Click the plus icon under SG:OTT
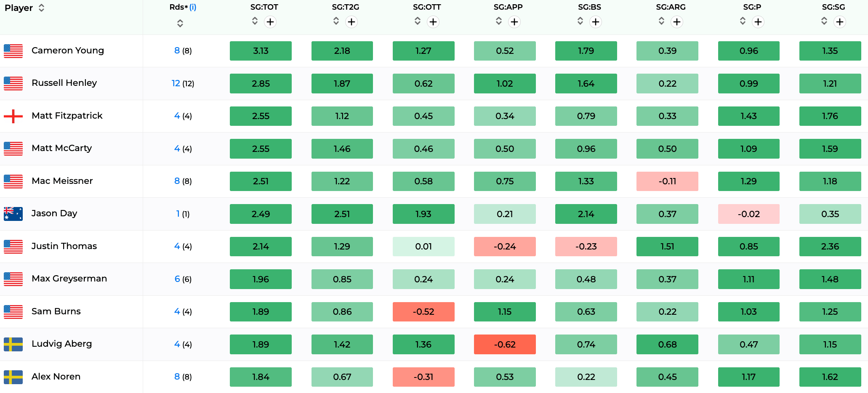The height and width of the screenshot is (393, 868). [433, 22]
